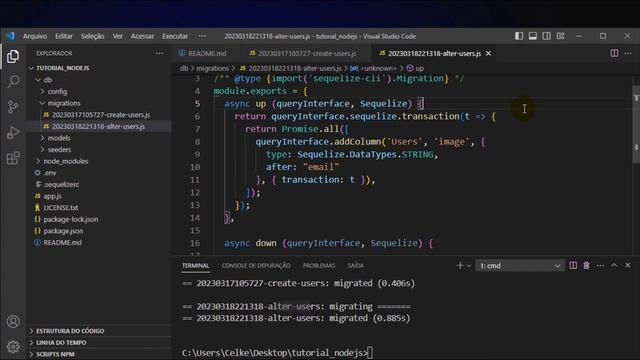Open the Editar menu
Viewport: 640px width, 360px height.
(64, 36)
